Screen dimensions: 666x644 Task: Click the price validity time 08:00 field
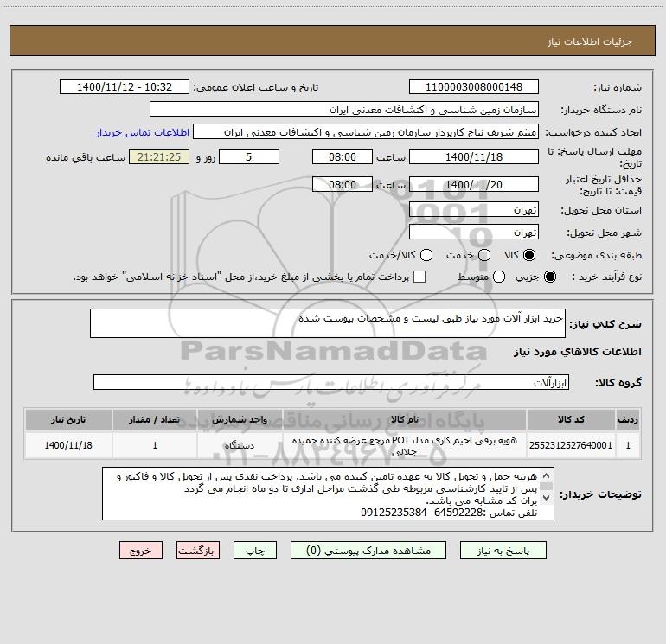pyautogui.click(x=343, y=185)
